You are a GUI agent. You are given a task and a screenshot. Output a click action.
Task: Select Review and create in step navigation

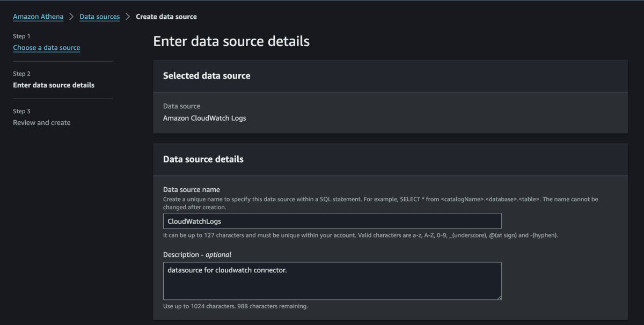pos(42,123)
